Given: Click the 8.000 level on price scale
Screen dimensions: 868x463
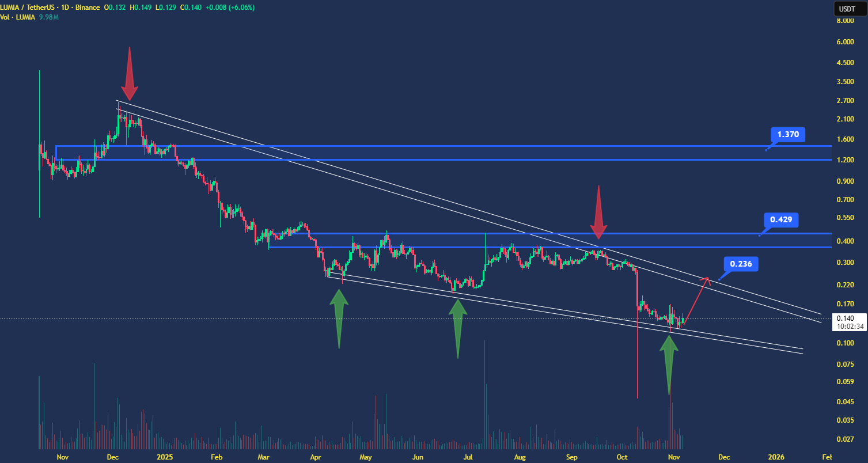Looking at the screenshot, I should [845, 21].
